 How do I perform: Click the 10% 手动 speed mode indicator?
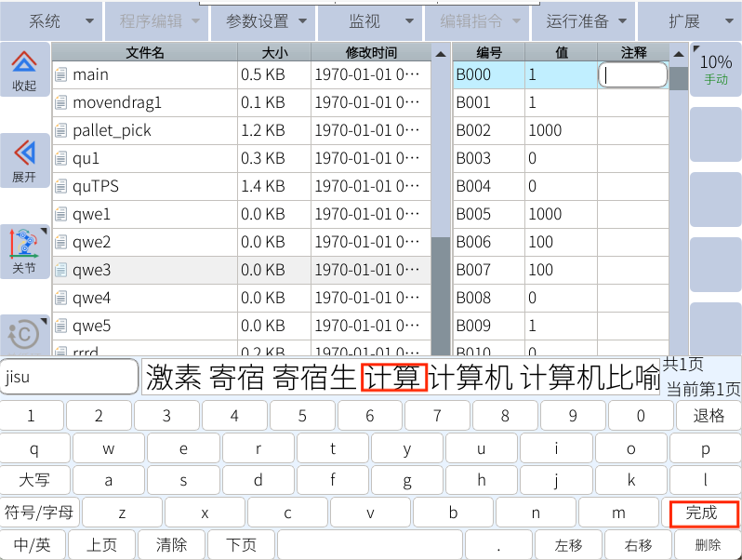click(x=715, y=69)
